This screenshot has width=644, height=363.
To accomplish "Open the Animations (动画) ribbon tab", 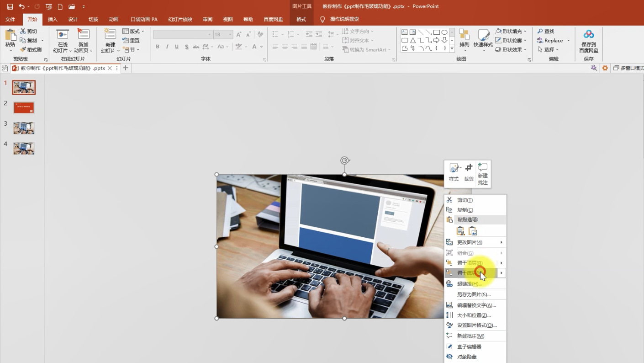I will tap(114, 19).
